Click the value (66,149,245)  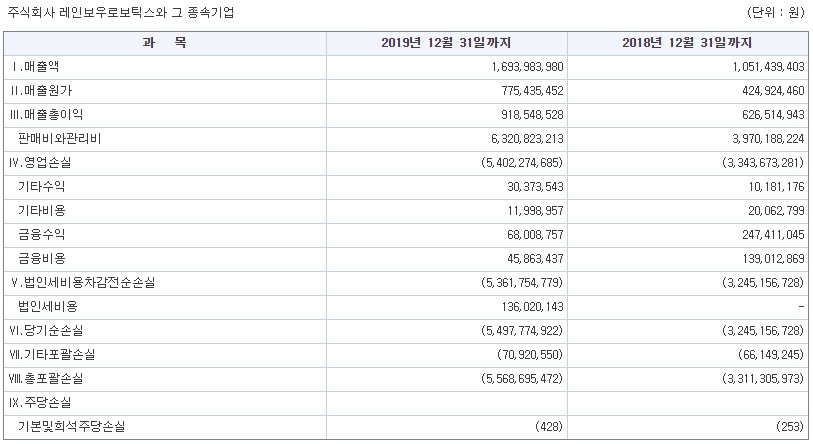pyautogui.click(x=771, y=354)
